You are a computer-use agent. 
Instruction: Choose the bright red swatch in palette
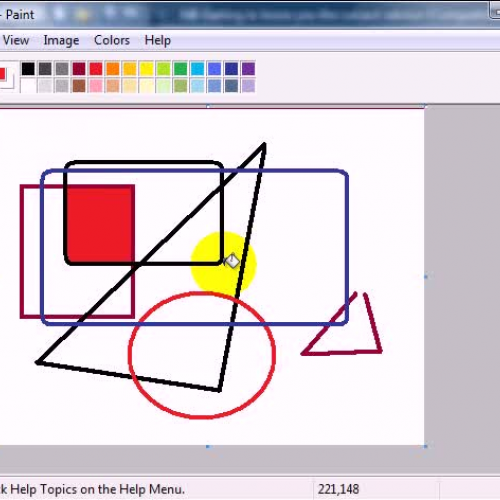pos(96,69)
